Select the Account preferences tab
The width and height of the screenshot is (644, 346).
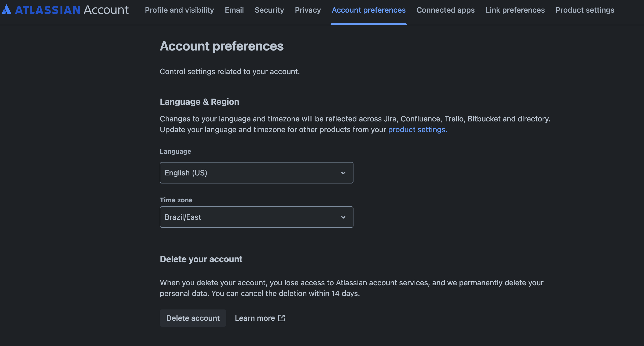click(x=369, y=10)
